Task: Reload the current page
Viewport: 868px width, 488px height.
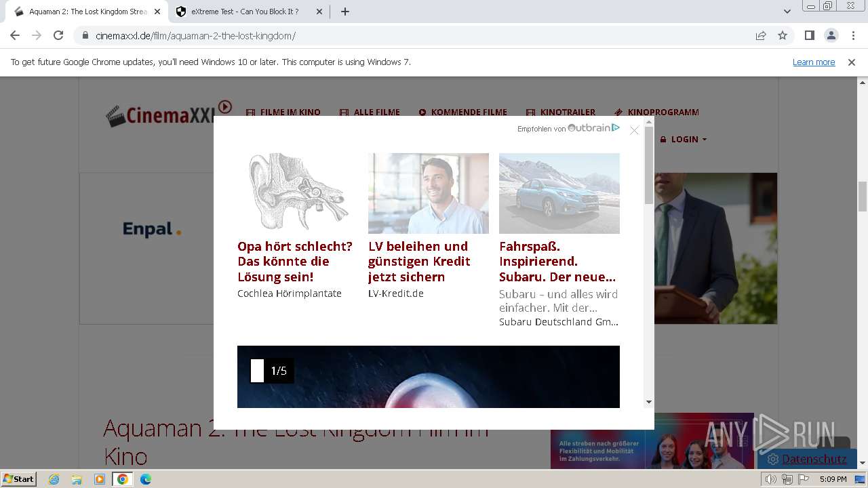Action: click(x=58, y=36)
